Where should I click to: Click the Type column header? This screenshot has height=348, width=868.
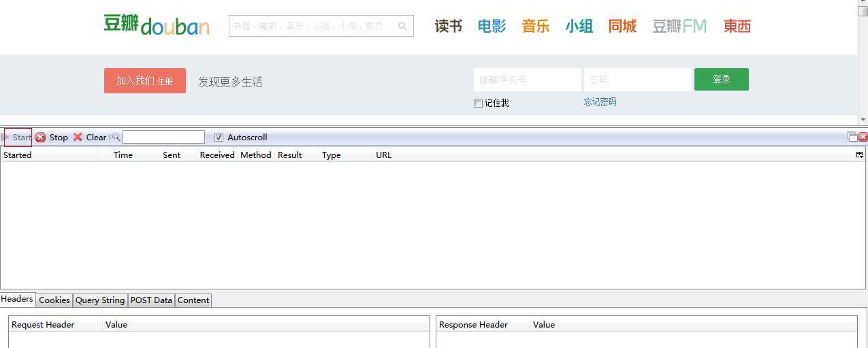(x=346, y=155)
